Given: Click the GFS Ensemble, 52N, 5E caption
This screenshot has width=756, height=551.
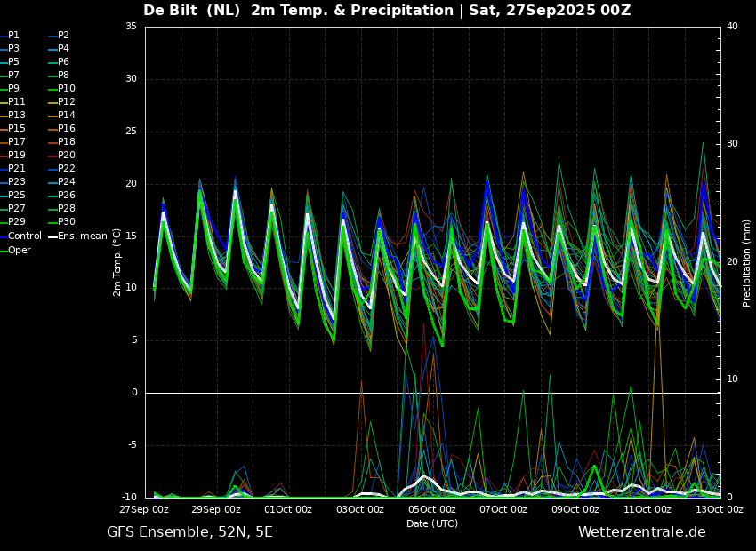Looking at the screenshot, I should pyautogui.click(x=189, y=532).
